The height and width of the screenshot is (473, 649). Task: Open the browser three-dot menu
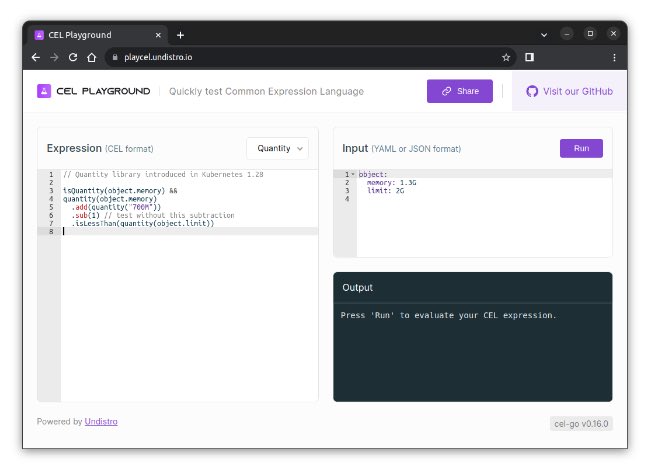614,57
